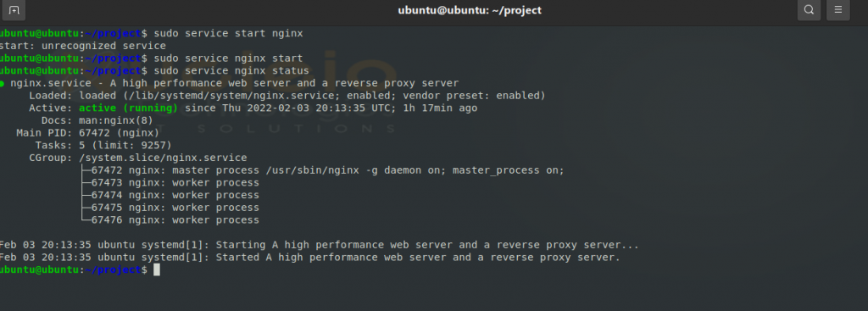Click the terminal cursor block at the prompt
This screenshot has height=311, width=868.
tap(157, 269)
